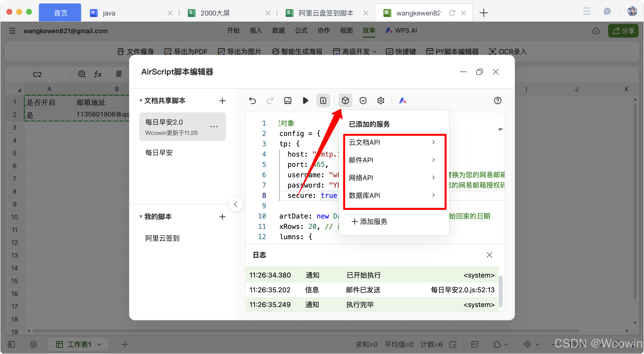Click OCR录入 in the toolbar

coord(508,51)
